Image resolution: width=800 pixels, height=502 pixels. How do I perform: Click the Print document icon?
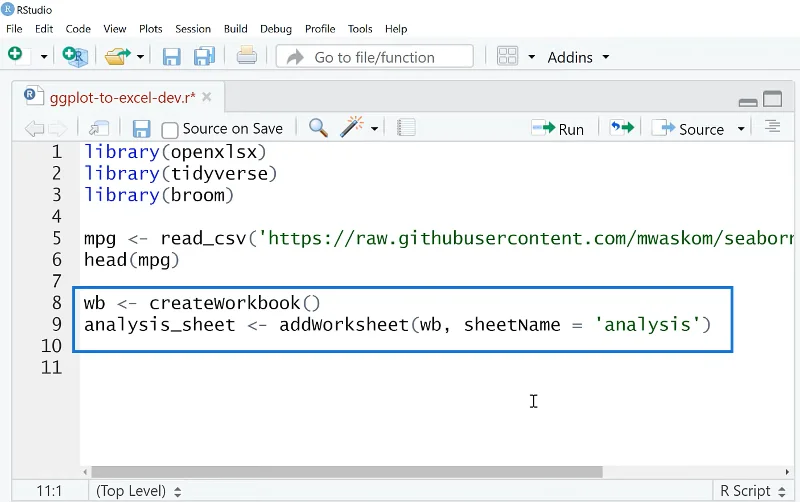[x=246, y=56]
